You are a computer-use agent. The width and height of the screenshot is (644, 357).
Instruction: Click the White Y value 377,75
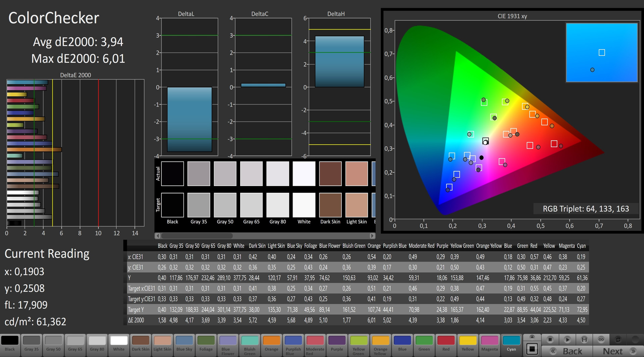pyautogui.click(x=239, y=278)
